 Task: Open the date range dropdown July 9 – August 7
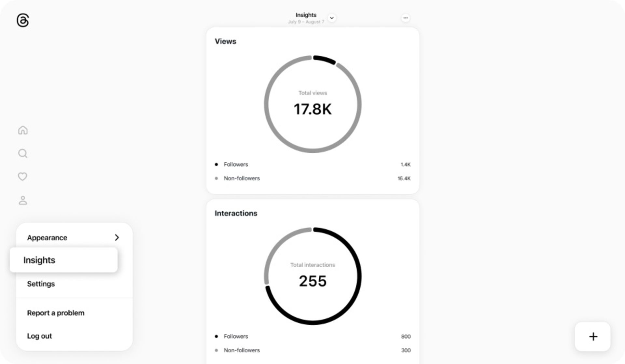tap(332, 18)
